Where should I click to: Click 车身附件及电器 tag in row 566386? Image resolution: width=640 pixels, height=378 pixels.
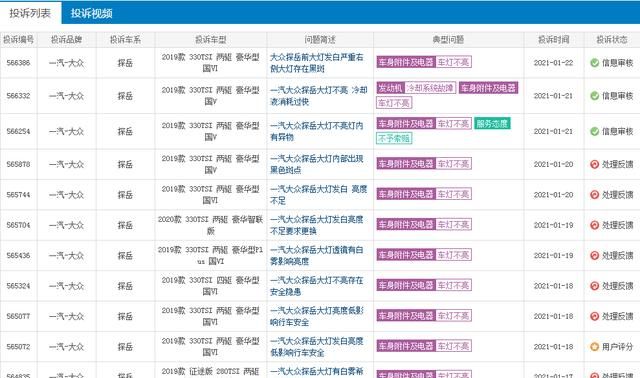[406, 62]
